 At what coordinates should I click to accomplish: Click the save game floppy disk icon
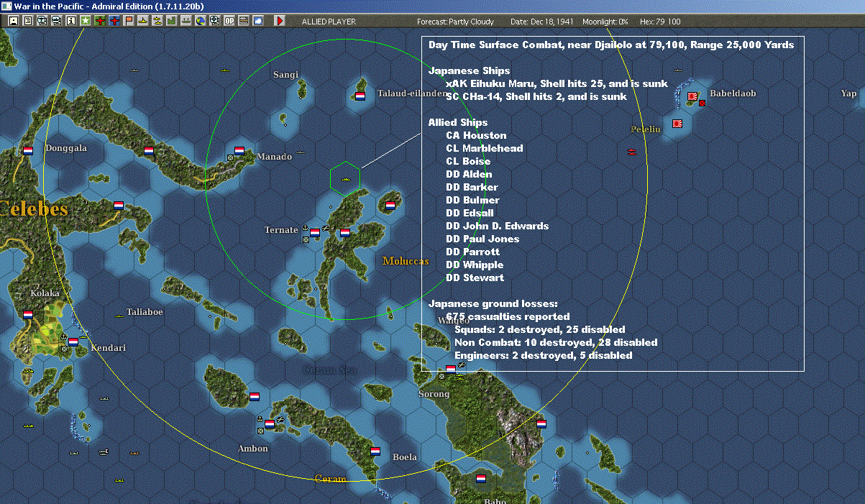(x=14, y=21)
